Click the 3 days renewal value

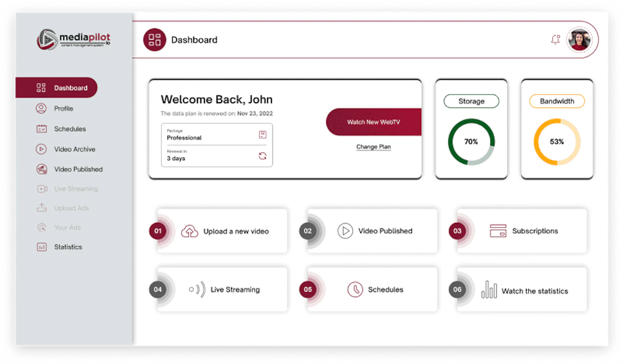point(176,158)
